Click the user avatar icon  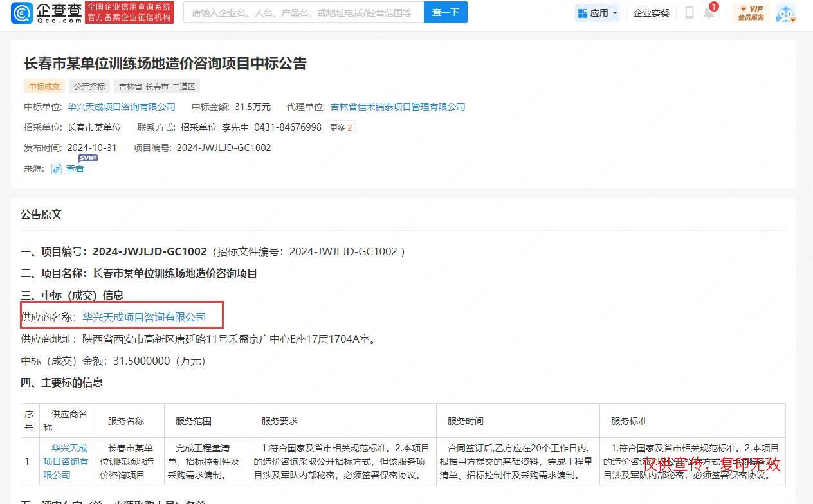(x=785, y=14)
